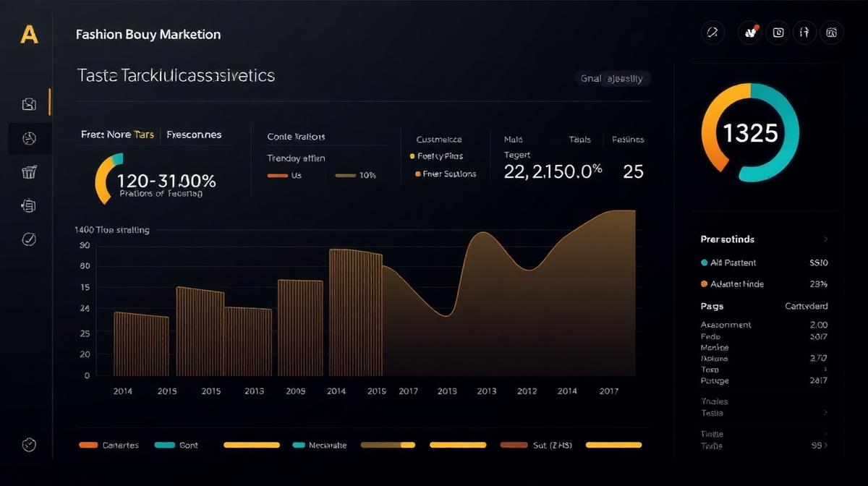Click the first circular header icon
Viewport: 868px width, 486px height.
[x=712, y=32]
